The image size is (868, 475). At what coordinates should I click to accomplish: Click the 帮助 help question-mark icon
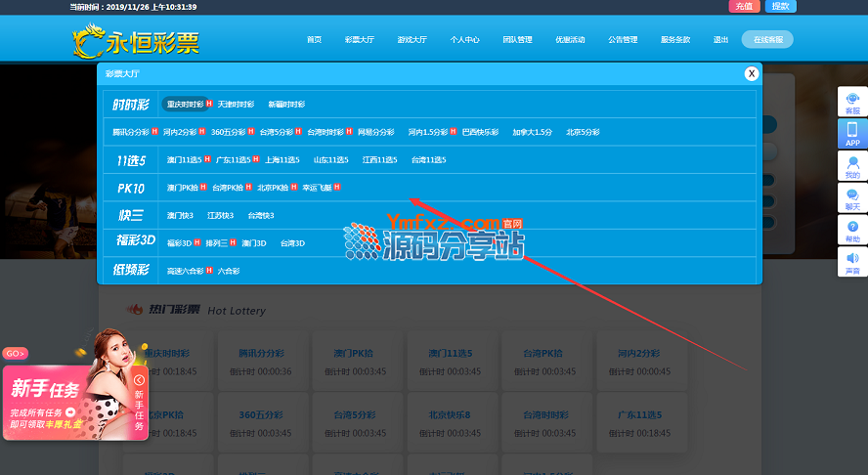[852, 231]
